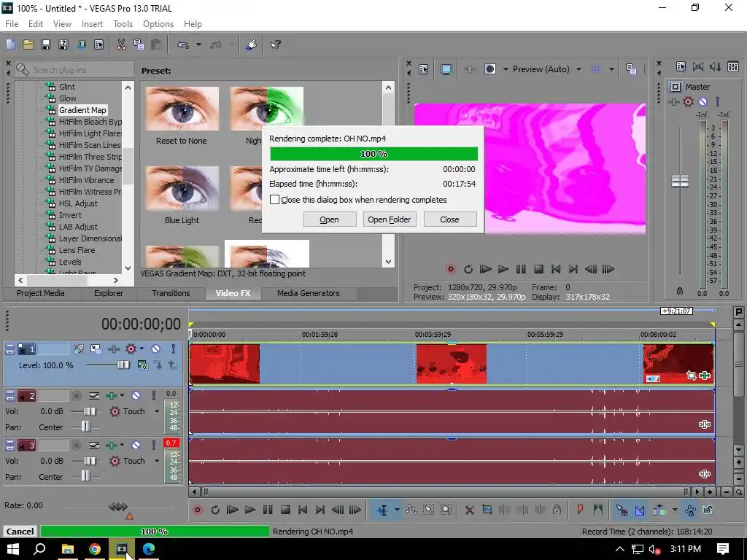Open Track 3 Touch automation dropdown
The width and height of the screenshot is (747, 560).
[157, 461]
